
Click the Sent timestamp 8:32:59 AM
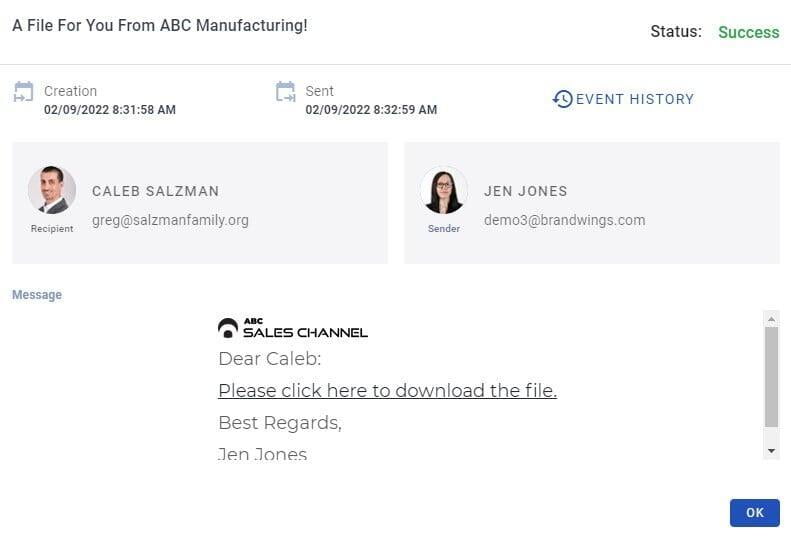click(x=405, y=110)
